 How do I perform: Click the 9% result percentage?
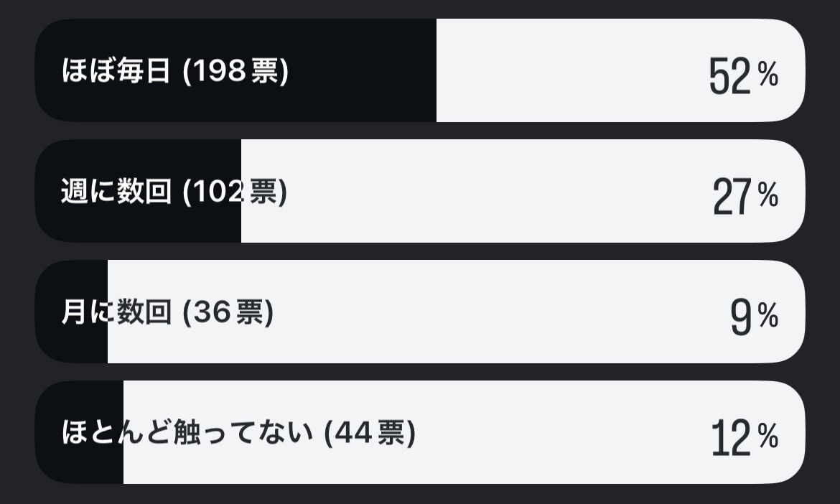click(x=754, y=317)
